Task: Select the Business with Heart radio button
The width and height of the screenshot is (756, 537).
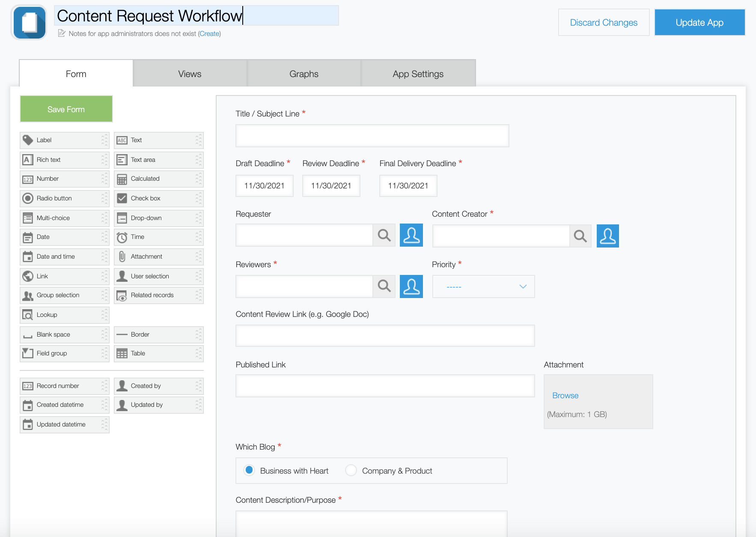Action: pyautogui.click(x=249, y=470)
